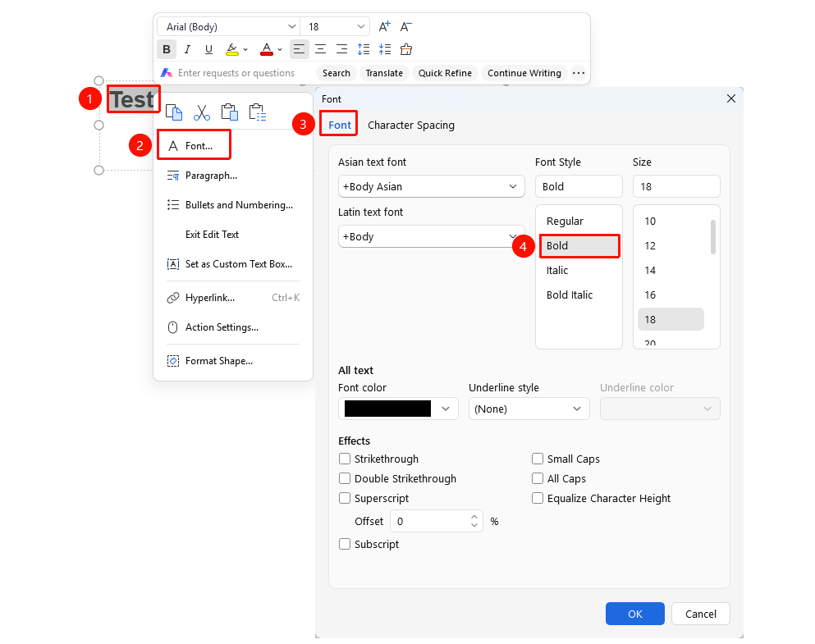This screenshot has height=644, width=815.
Task: Apply the text highlight color
Action: coord(231,49)
